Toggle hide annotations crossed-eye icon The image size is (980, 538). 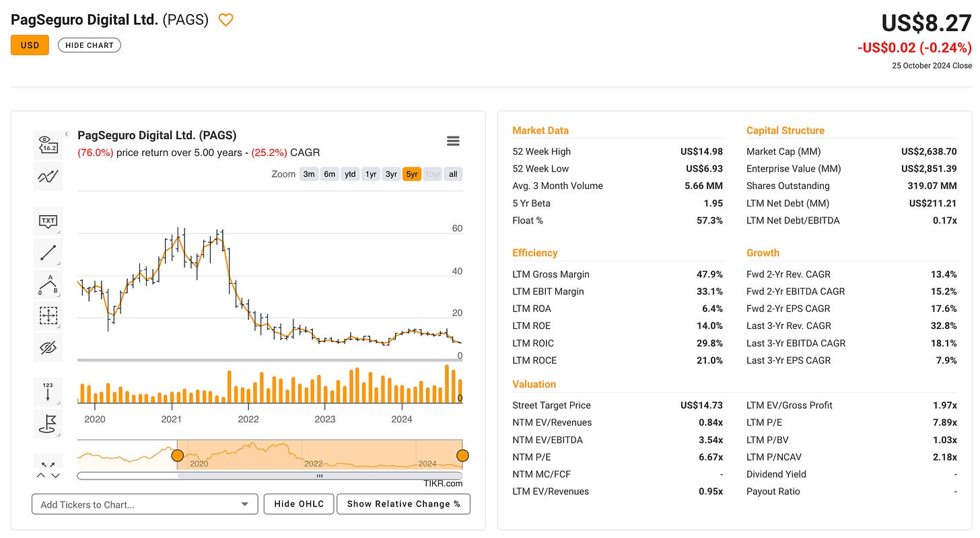[48, 347]
